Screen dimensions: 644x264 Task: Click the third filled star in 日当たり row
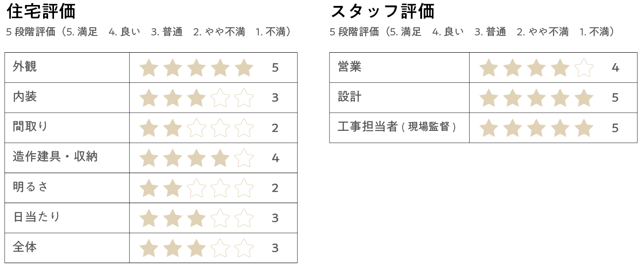197,218
